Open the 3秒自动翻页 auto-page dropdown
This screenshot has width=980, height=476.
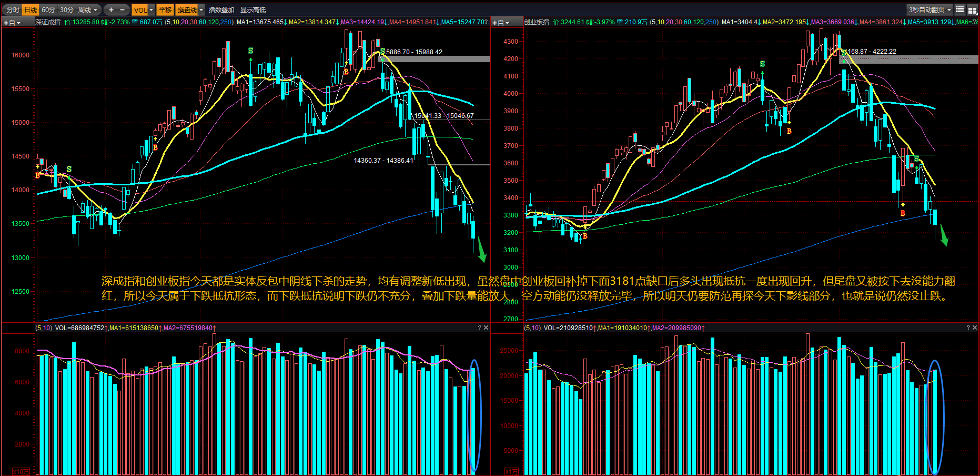pos(930,9)
